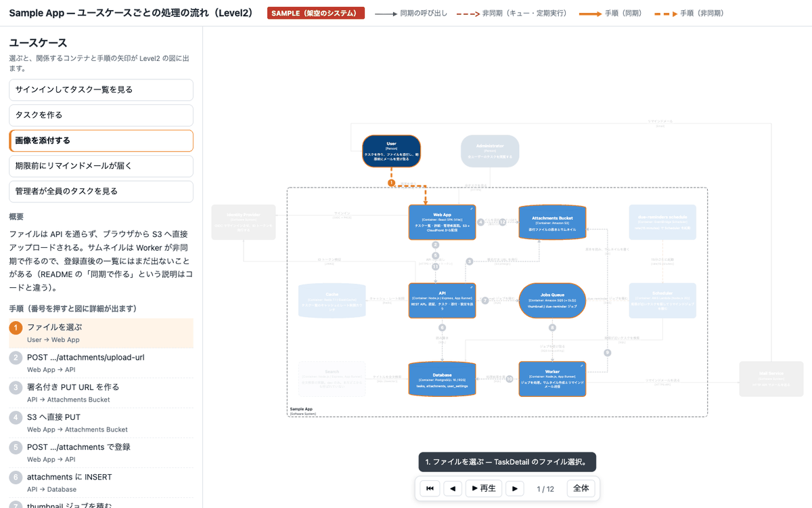This screenshot has height=508, width=812.
Task: Select the Web App container node
Action: pos(443,222)
